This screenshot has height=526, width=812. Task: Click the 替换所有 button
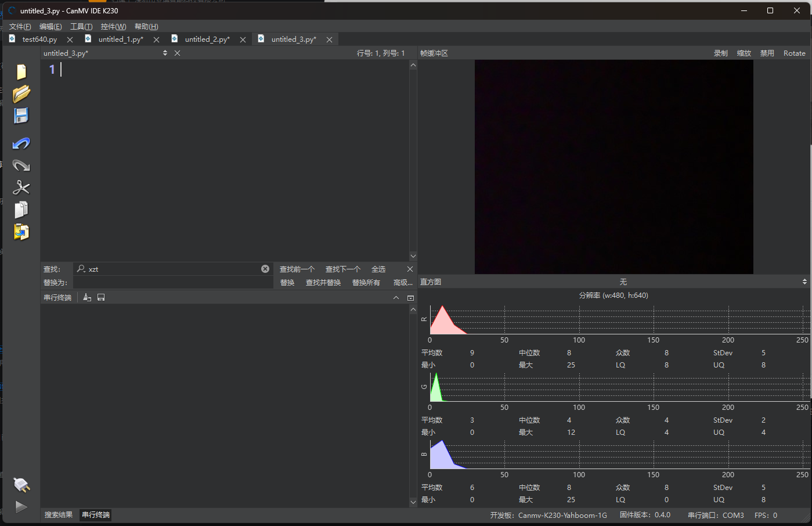point(366,283)
